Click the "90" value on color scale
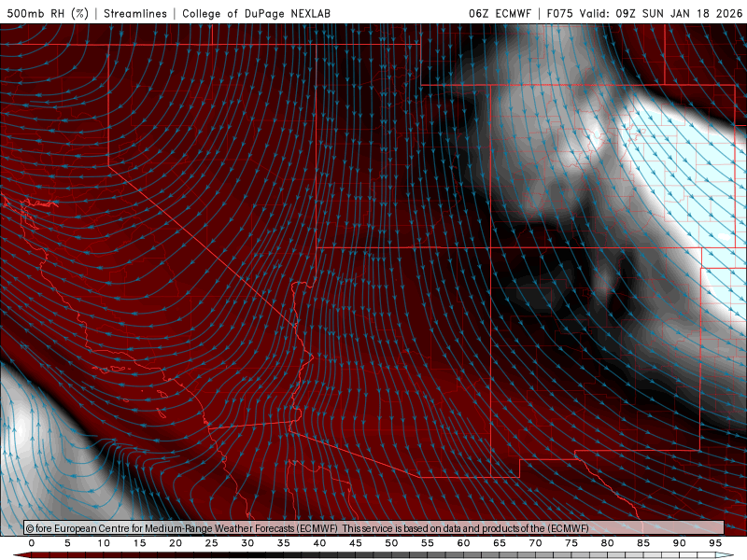 680,543
